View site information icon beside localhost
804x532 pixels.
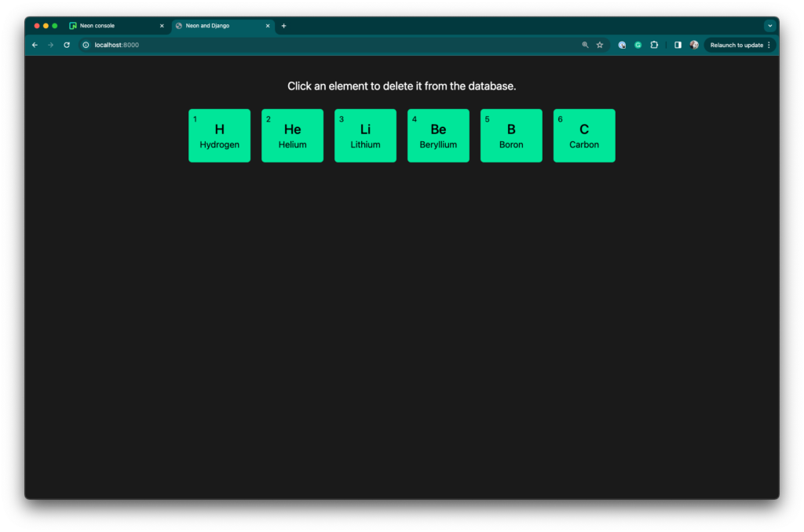[x=86, y=45]
